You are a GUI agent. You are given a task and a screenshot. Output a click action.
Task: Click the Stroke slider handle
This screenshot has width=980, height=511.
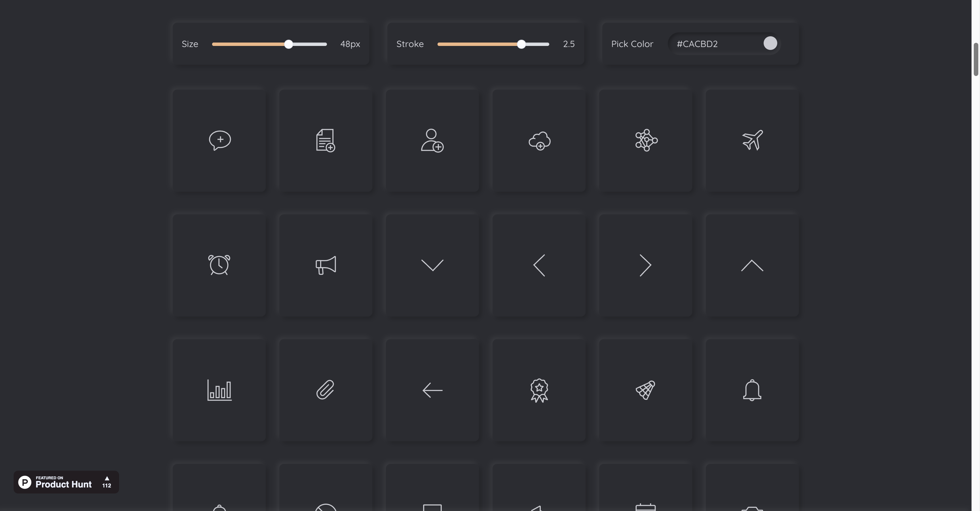(521, 44)
